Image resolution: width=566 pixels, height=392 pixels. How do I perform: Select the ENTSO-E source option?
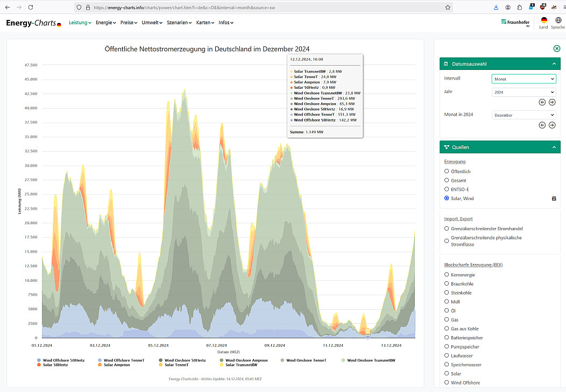447,189
